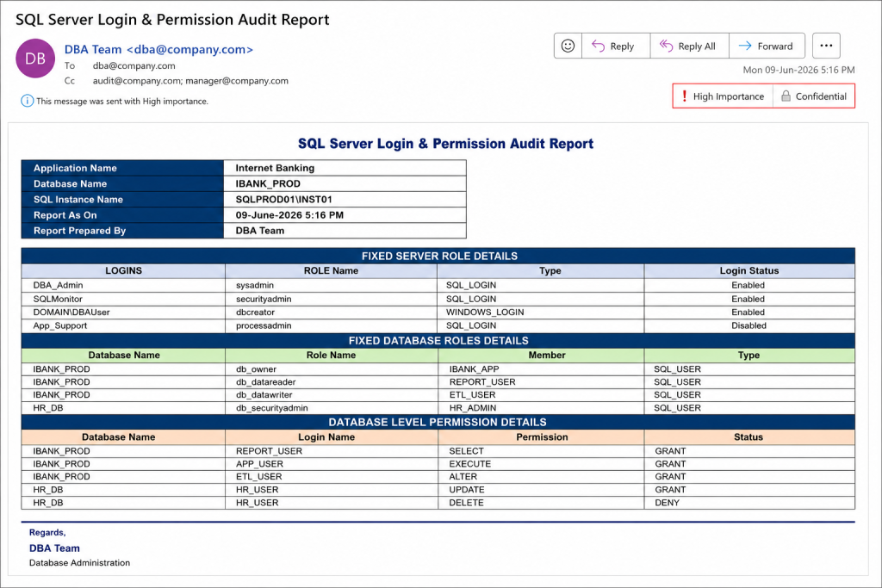Click the DENY status cell
This screenshot has width=882, height=588.
pyautogui.click(x=749, y=503)
